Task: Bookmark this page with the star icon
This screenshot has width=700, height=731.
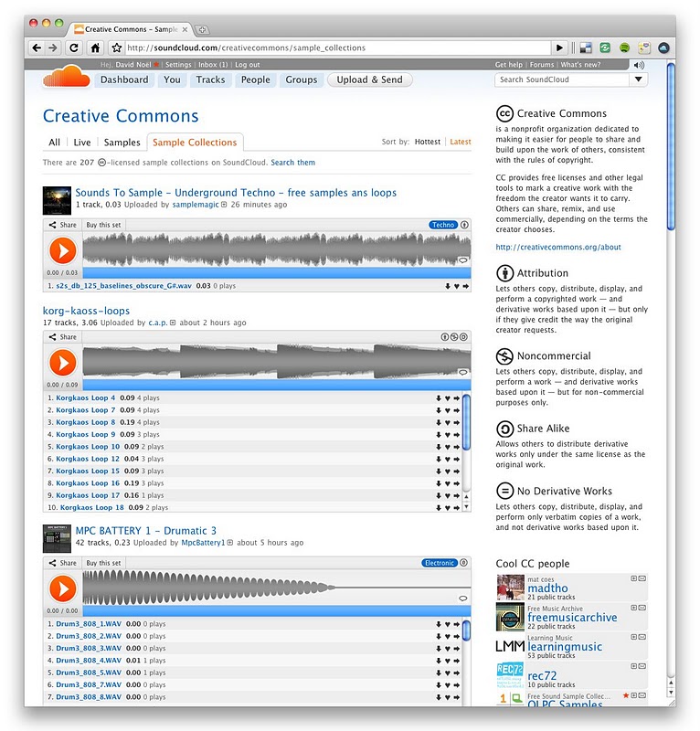Action: 117,48
